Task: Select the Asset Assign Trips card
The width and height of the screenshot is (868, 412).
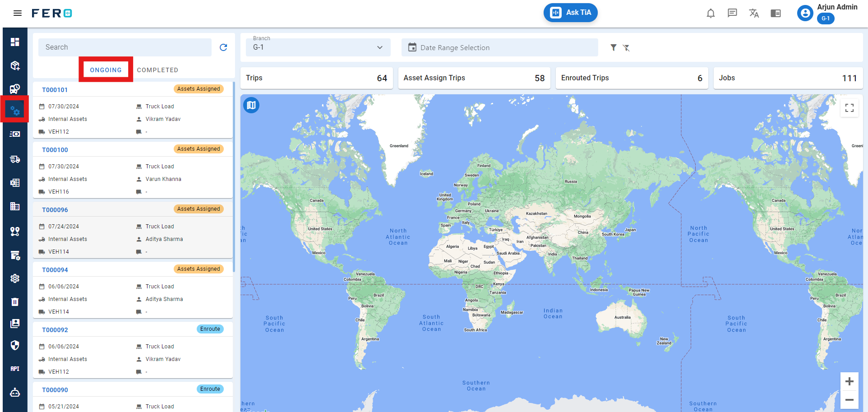Action: pos(474,78)
